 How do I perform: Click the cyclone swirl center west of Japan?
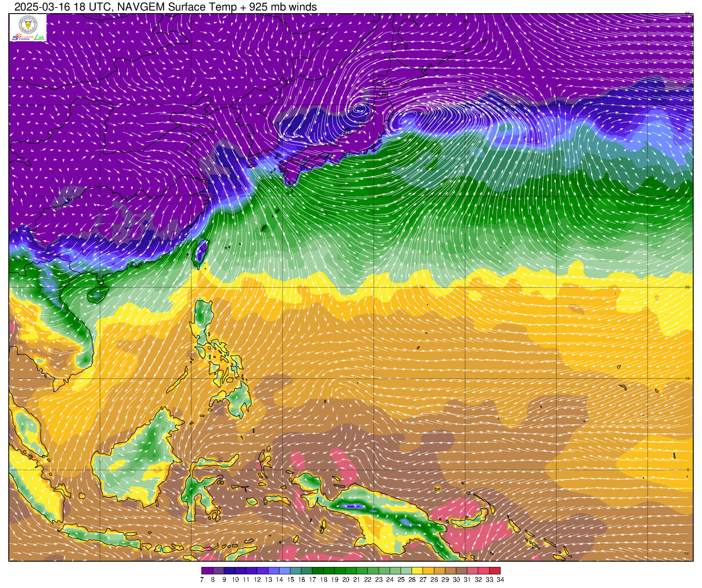point(360,108)
